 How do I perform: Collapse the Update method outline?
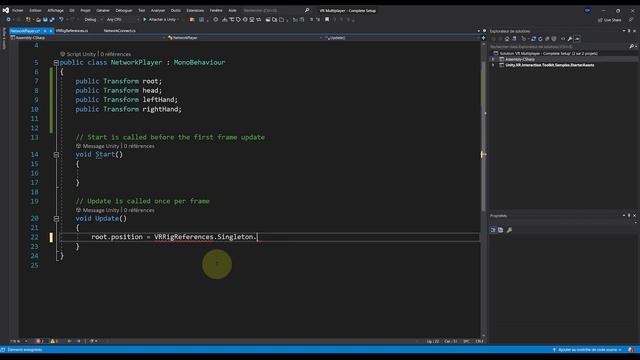pos(56,219)
